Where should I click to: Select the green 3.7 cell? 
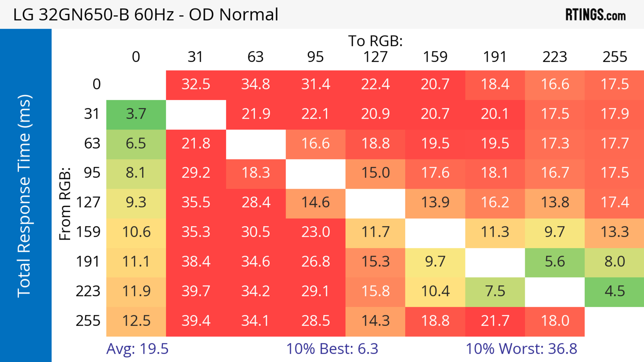pos(136,114)
